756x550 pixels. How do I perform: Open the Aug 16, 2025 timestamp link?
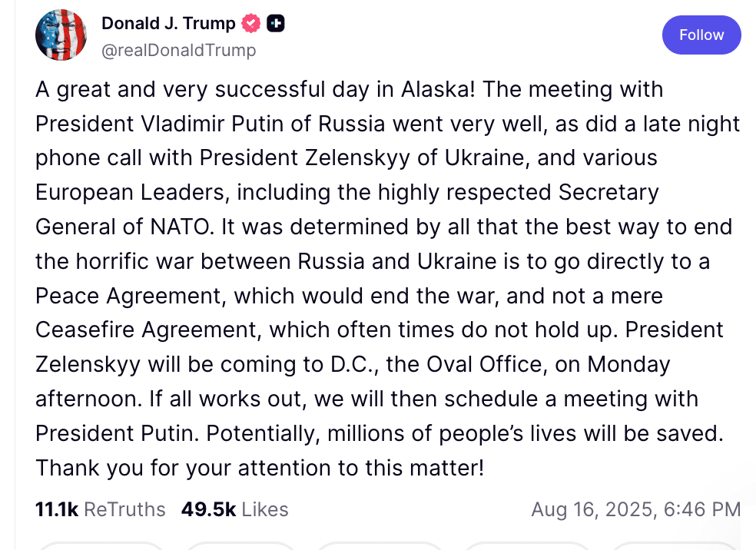click(636, 509)
